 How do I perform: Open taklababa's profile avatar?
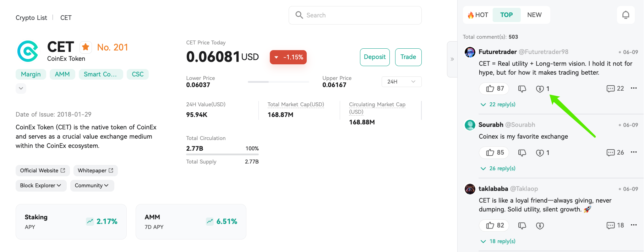pyautogui.click(x=470, y=189)
